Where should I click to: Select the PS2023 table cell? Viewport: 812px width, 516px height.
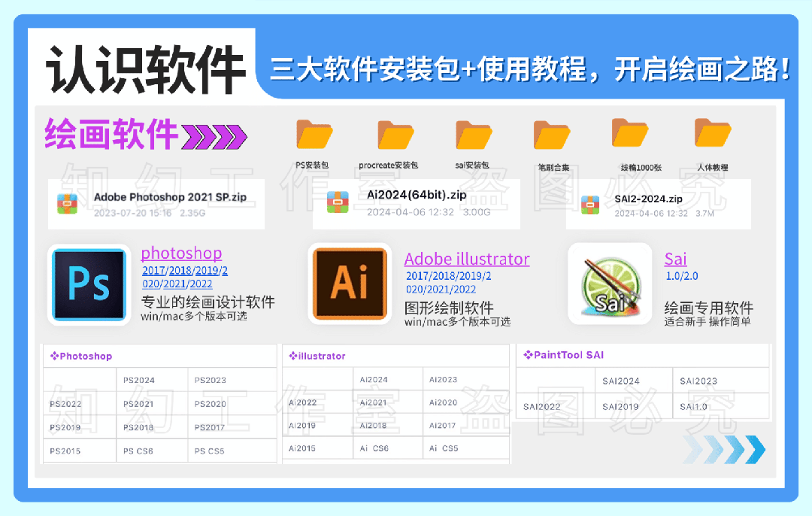(x=232, y=380)
